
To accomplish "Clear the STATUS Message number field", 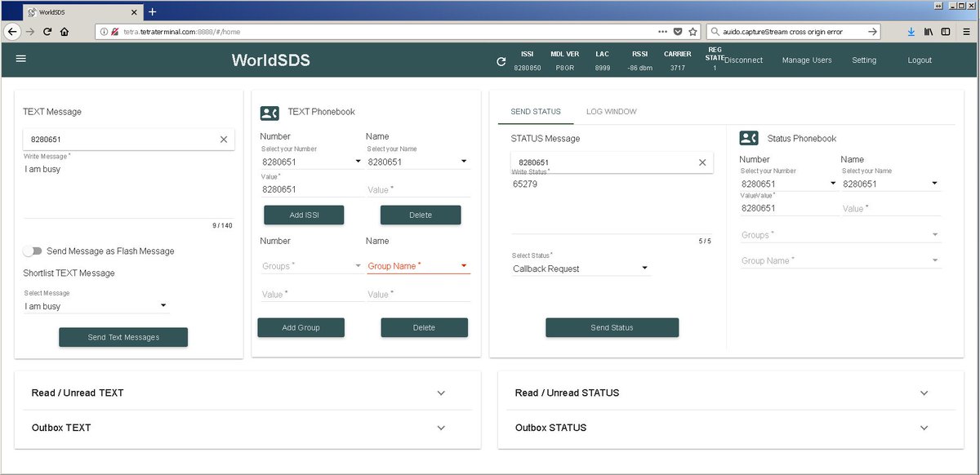I will point(702,162).
